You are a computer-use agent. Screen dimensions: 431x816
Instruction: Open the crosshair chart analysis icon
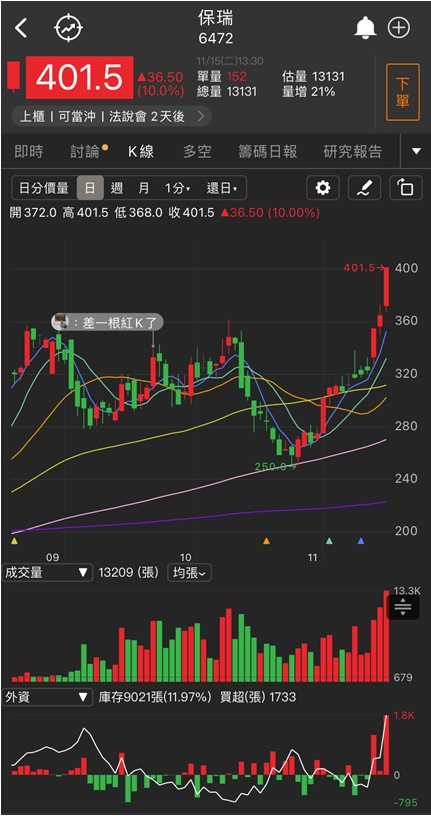[x=69, y=28]
